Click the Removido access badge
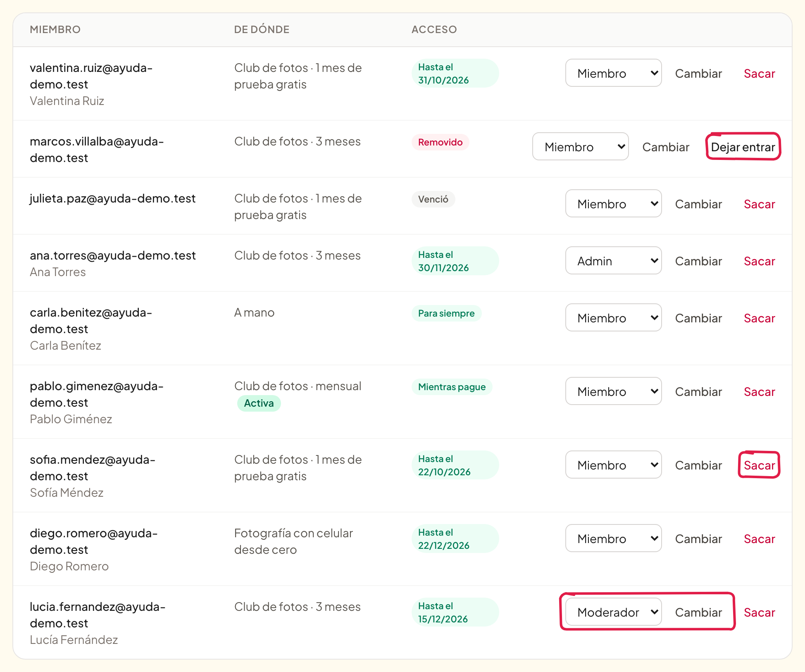 440,142
